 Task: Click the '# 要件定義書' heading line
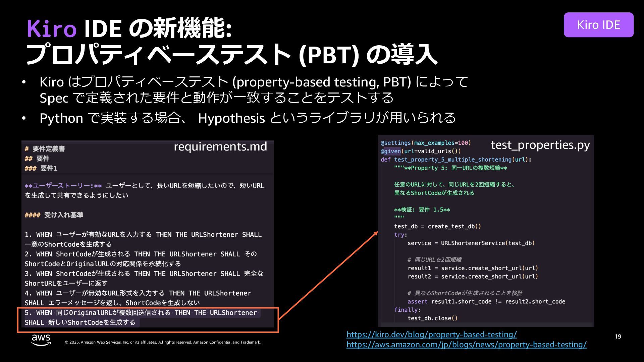coord(45,149)
